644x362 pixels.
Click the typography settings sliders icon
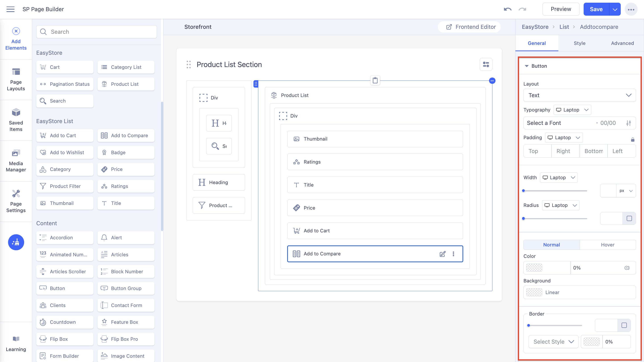coord(629,123)
